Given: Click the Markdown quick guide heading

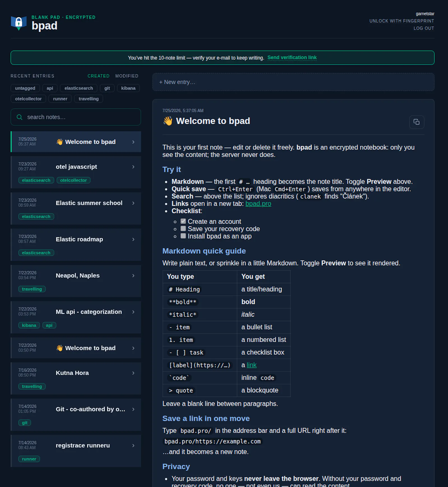Looking at the screenshot, I should pyautogui.click(x=204, y=251).
